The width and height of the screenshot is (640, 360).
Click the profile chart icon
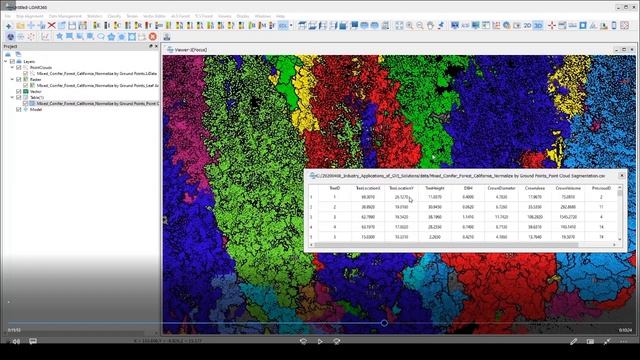point(45,37)
